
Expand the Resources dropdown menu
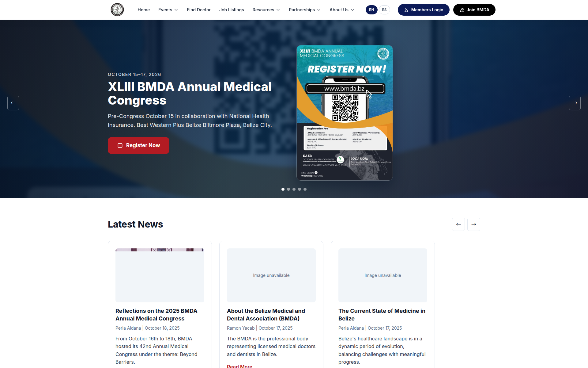click(266, 10)
